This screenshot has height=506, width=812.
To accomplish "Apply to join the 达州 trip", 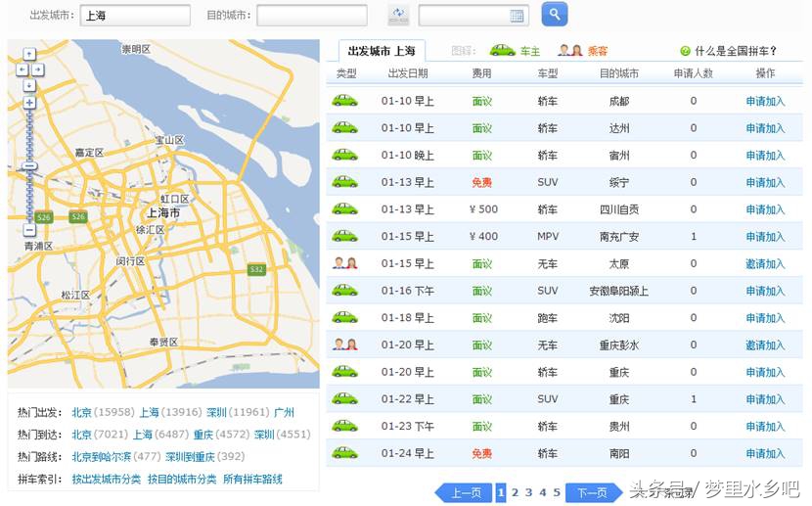I will [765, 128].
